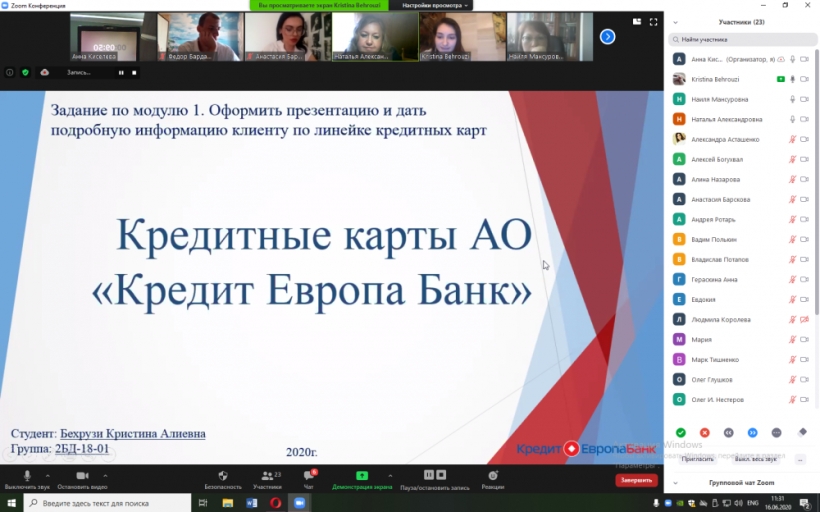Open audio options arrow next to microphone
The width and height of the screenshot is (820, 512).
pos(48,475)
